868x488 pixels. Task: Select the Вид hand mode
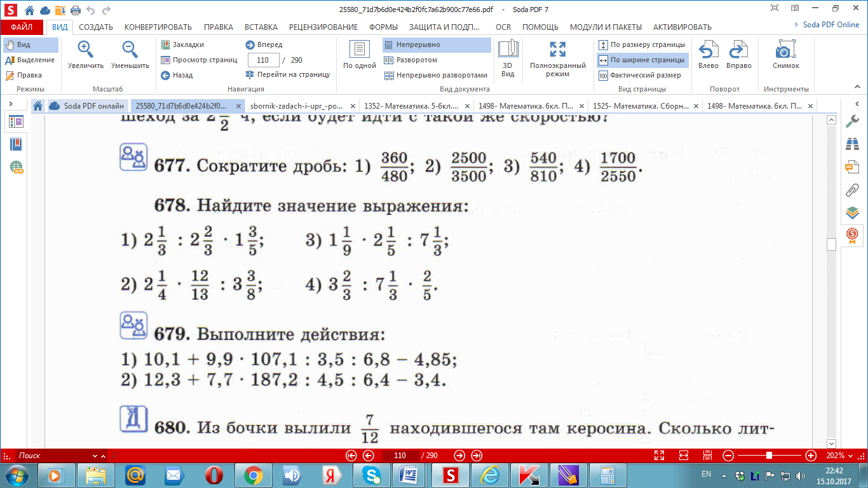point(31,45)
